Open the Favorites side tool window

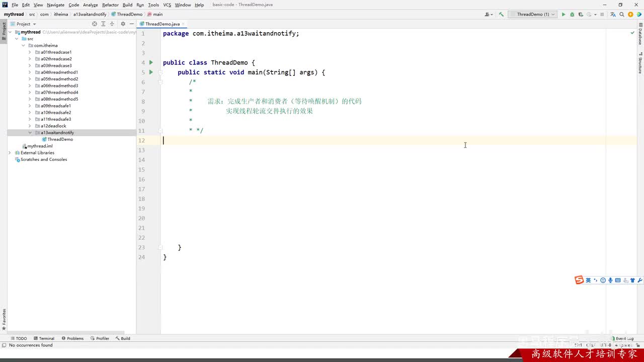(4, 319)
